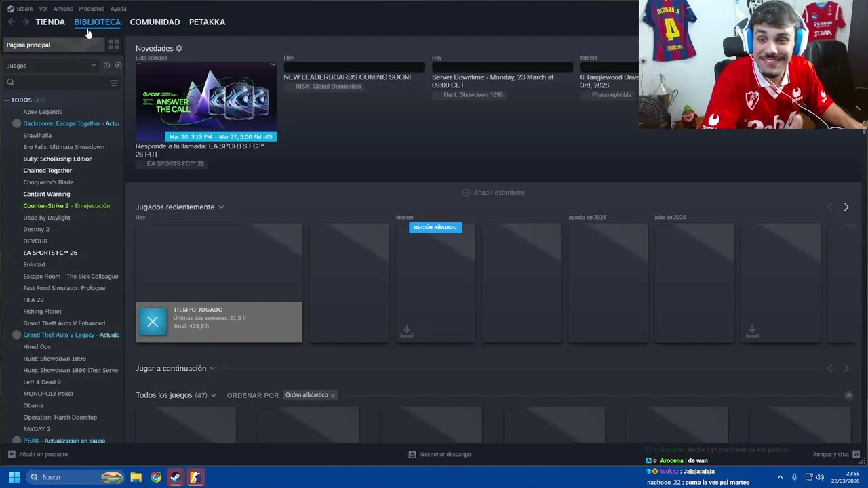Open advanced filter options icon

pyautogui.click(x=114, y=83)
